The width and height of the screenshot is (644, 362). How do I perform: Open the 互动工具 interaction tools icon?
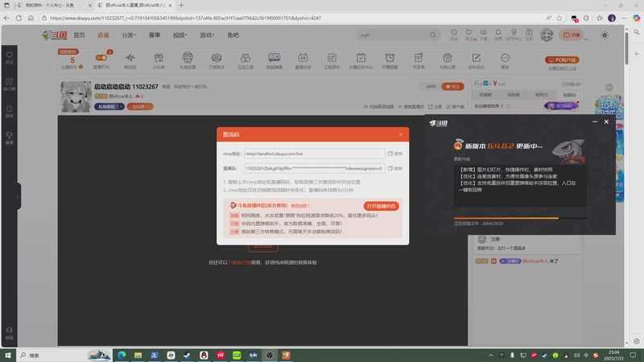(246, 60)
